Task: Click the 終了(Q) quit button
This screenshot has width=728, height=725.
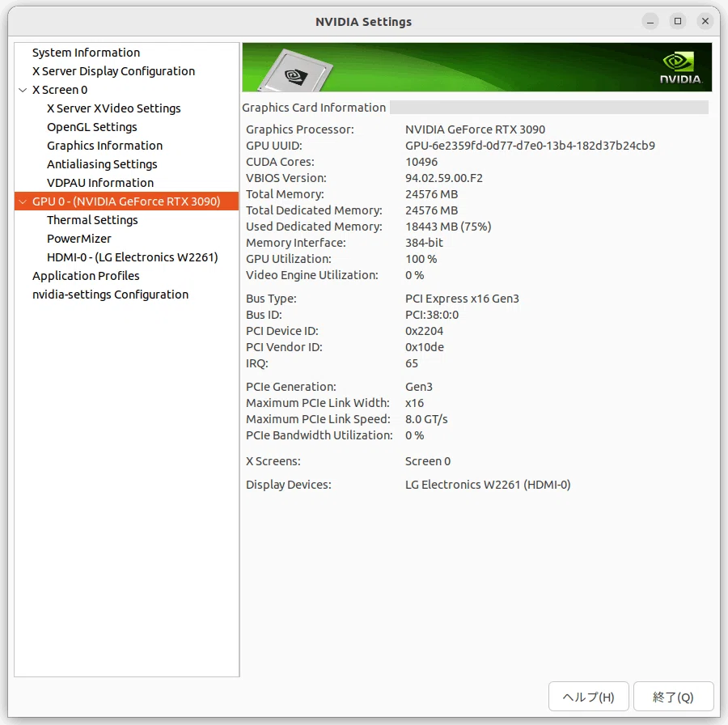Action: pos(673,696)
